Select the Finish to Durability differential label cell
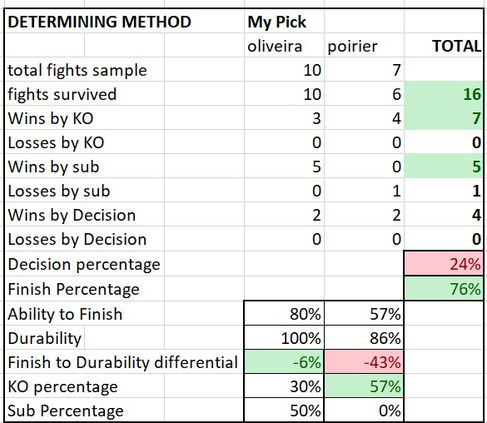The height and width of the screenshot is (423, 487). point(125,362)
